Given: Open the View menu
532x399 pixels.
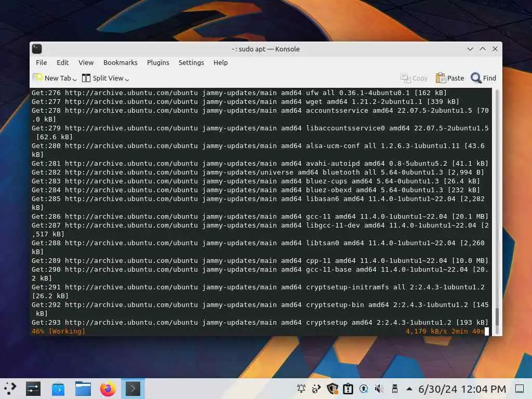Looking at the screenshot, I should pyautogui.click(x=86, y=62).
